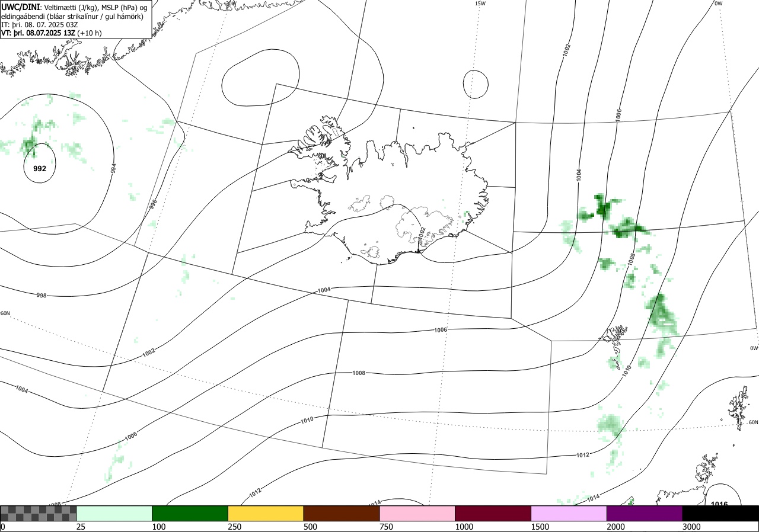Select the '994' isobar label
Image resolution: width=759 pixels, height=532 pixels.
[x=113, y=168]
